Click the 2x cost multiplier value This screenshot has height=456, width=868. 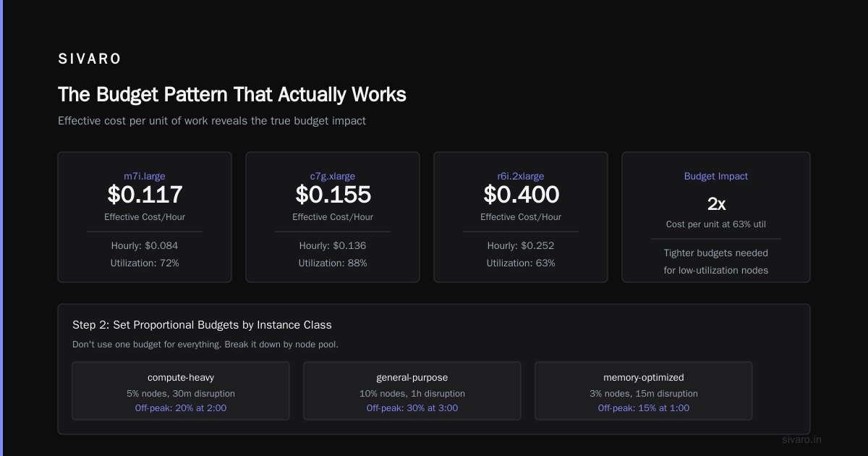point(716,204)
